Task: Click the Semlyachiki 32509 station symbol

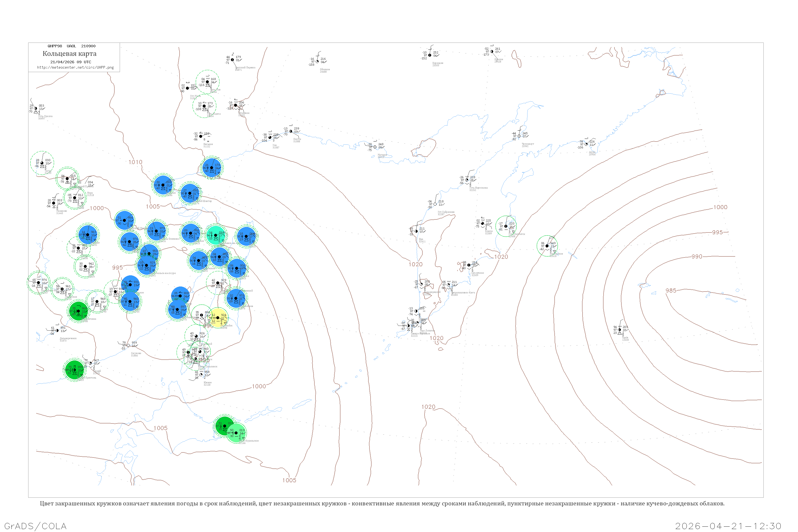Action: [x=469, y=265]
